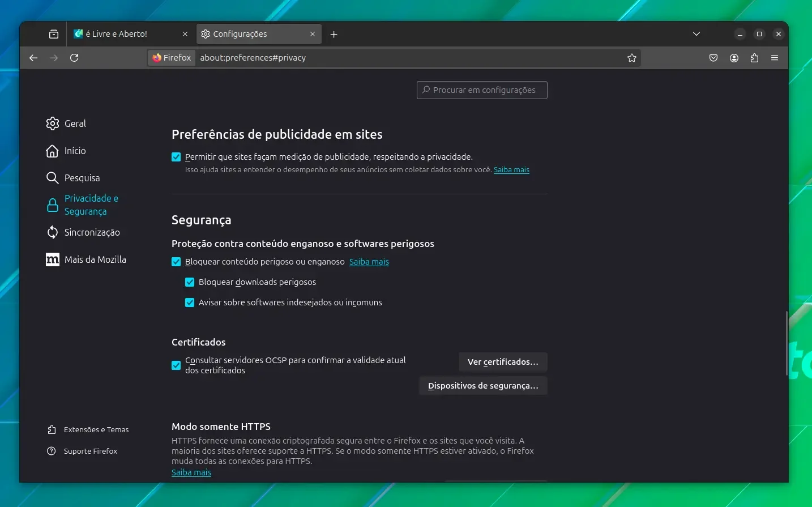Bookmark this page with the star icon
This screenshot has height=507, width=812.
(632, 58)
